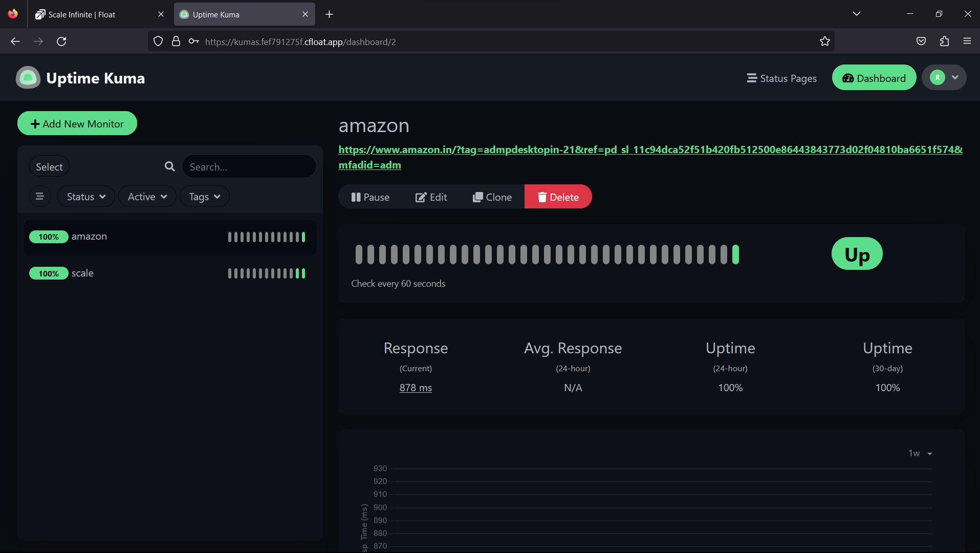Close the Uptime Kuma browser tab

coord(306,14)
